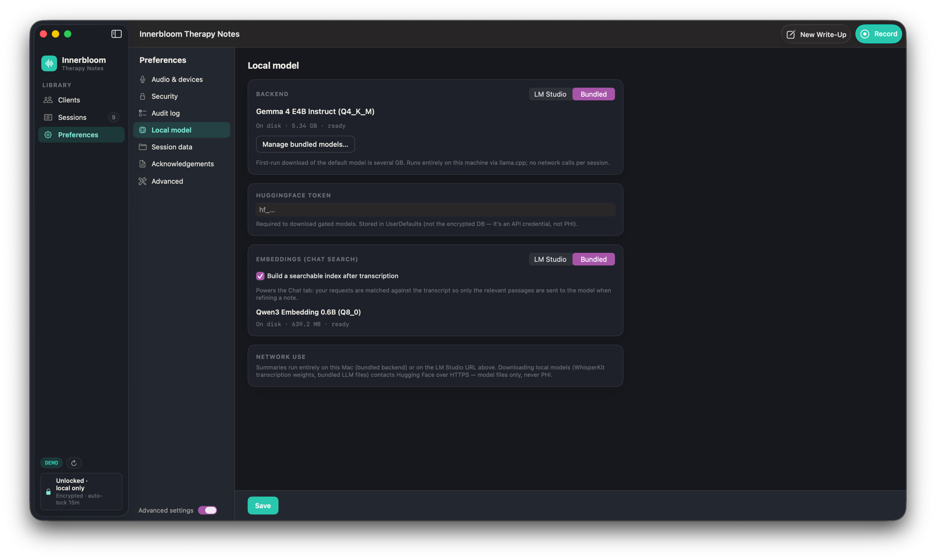Image resolution: width=936 pixels, height=560 pixels.
Task: Open the Audio & devices preferences
Action: (182, 79)
